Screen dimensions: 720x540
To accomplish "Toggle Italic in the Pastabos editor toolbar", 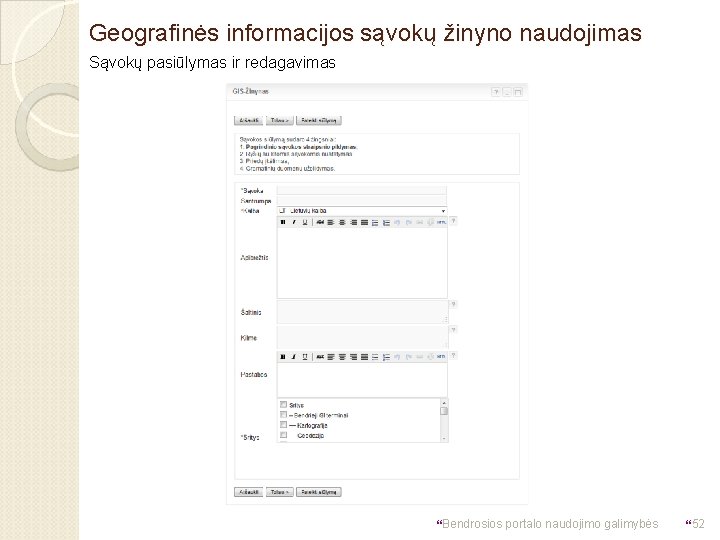I will [x=294, y=357].
